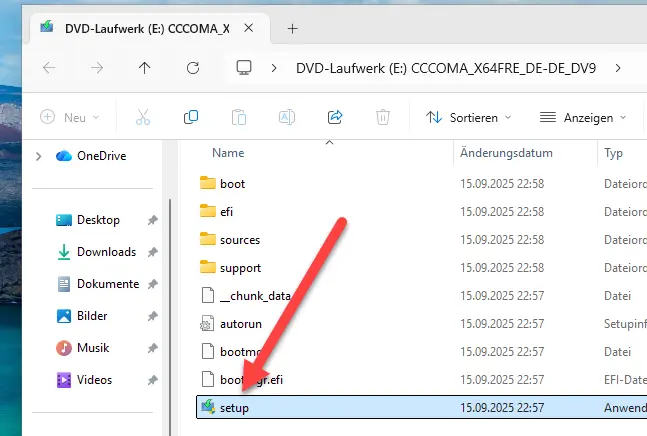
Task: Select the sources folder
Action: [240, 240]
